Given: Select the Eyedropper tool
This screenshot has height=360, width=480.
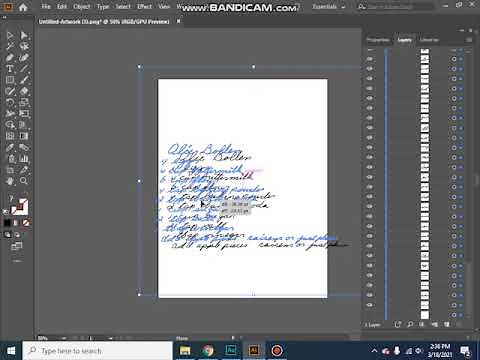Looking at the screenshot, I should pos(10,147).
